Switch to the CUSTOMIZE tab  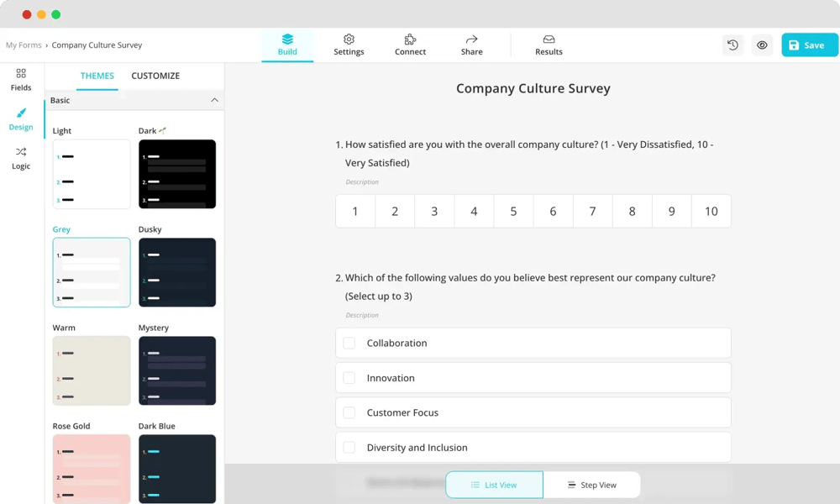155,76
